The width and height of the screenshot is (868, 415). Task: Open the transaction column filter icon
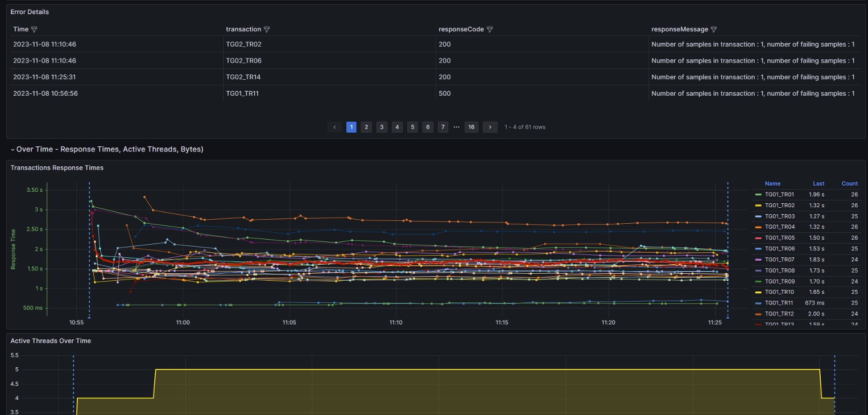tap(267, 30)
